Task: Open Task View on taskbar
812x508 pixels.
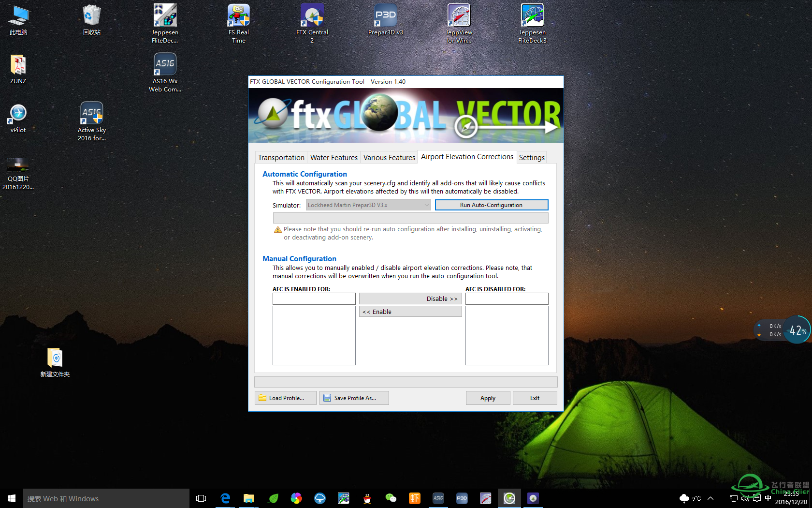Action: point(201,498)
